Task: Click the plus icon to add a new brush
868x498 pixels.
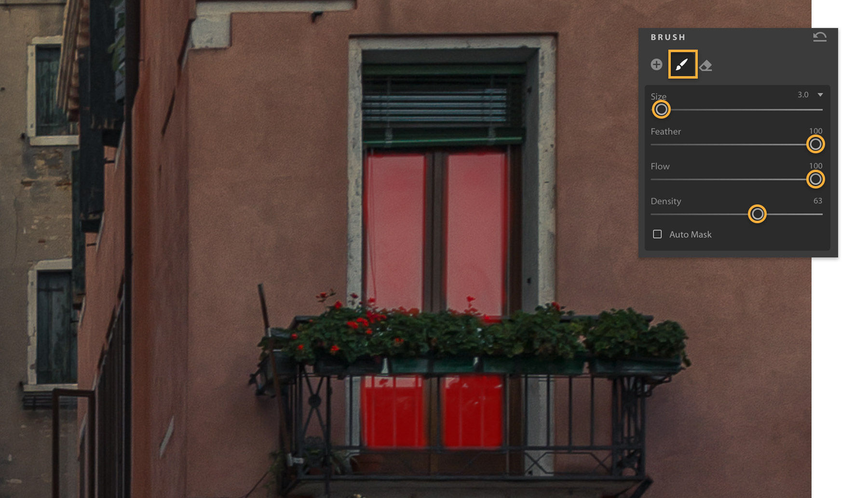Action: pyautogui.click(x=656, y=66)
